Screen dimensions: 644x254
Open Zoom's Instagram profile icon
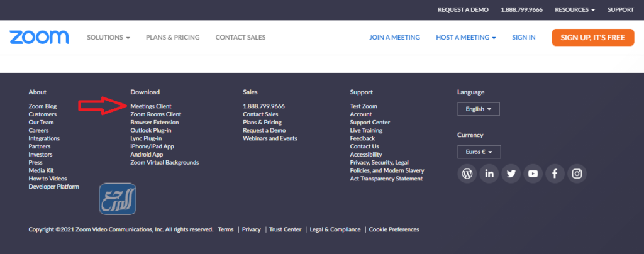tap(576, 174)
